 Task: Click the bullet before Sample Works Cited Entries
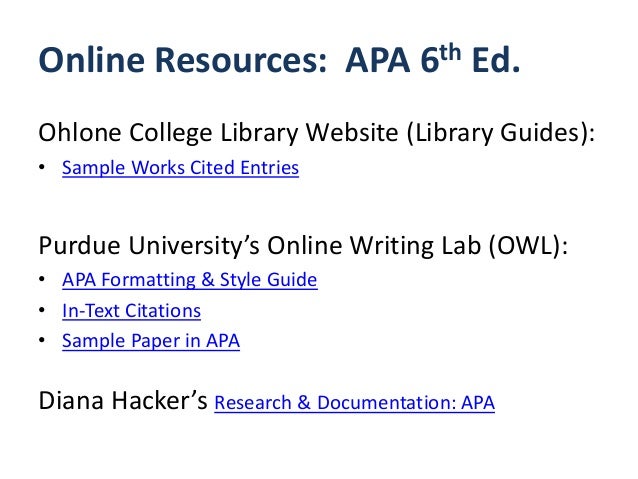(42, 170)
